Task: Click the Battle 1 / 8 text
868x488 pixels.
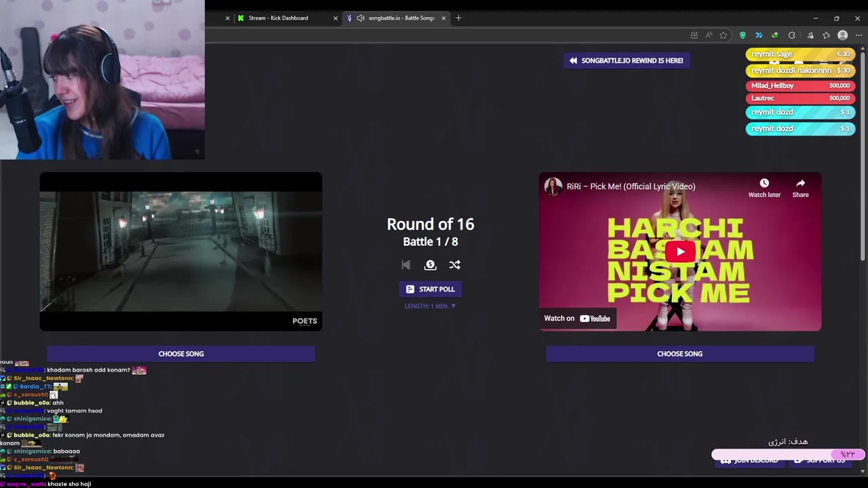Action: click(x=430, y=241)
